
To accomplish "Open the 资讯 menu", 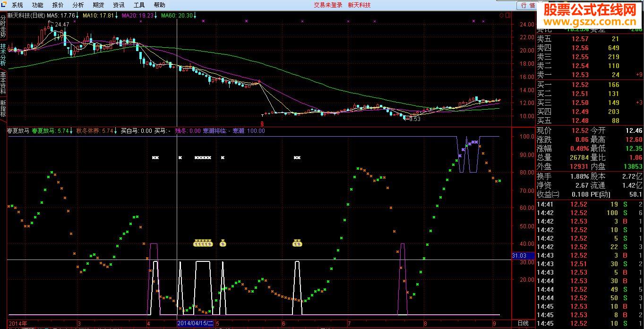I will pyautogui.click(x=119, y=5).
